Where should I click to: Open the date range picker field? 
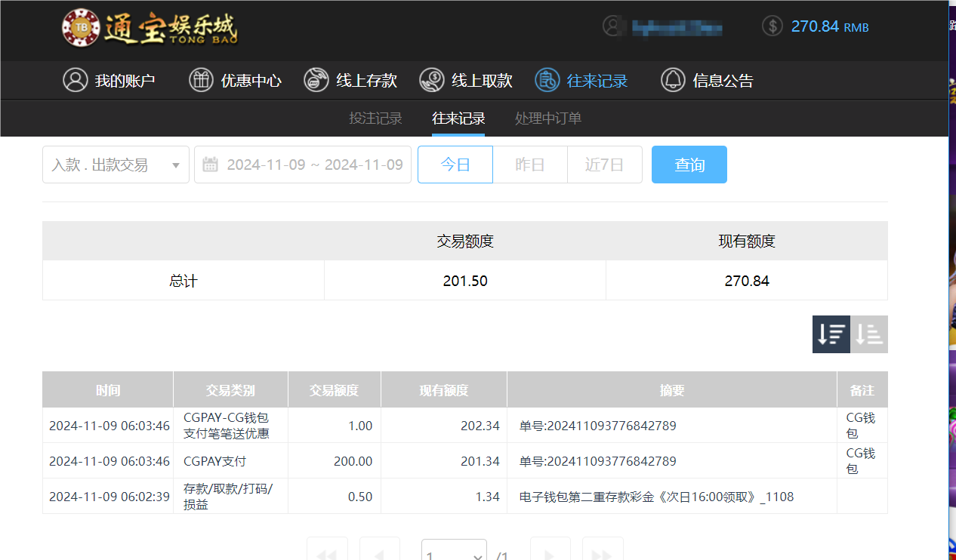click(x=302, y=165)
